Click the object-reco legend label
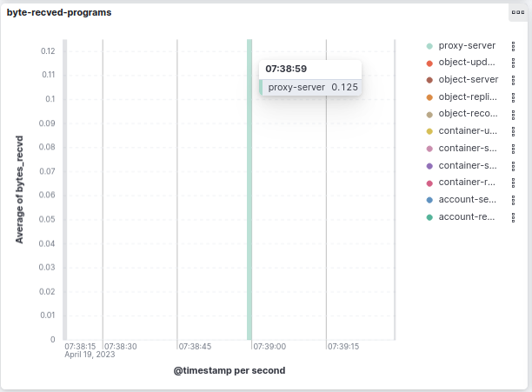Viewport: 532px width, 392px height. (x=468, y=114)
